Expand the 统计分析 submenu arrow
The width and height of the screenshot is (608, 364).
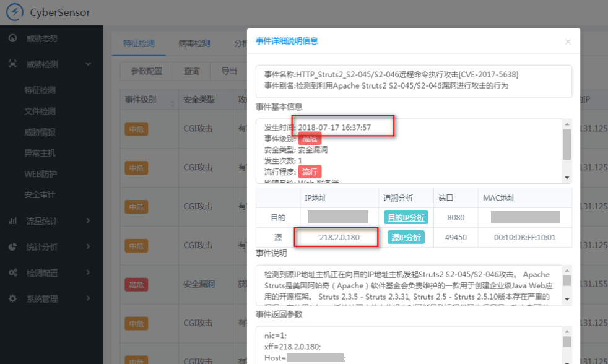click(89, 246)
